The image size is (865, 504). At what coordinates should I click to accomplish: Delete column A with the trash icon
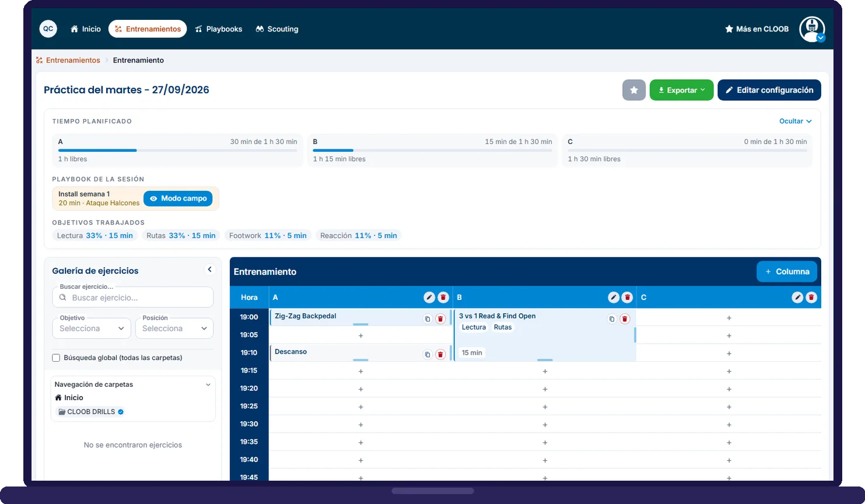point(443,297)
